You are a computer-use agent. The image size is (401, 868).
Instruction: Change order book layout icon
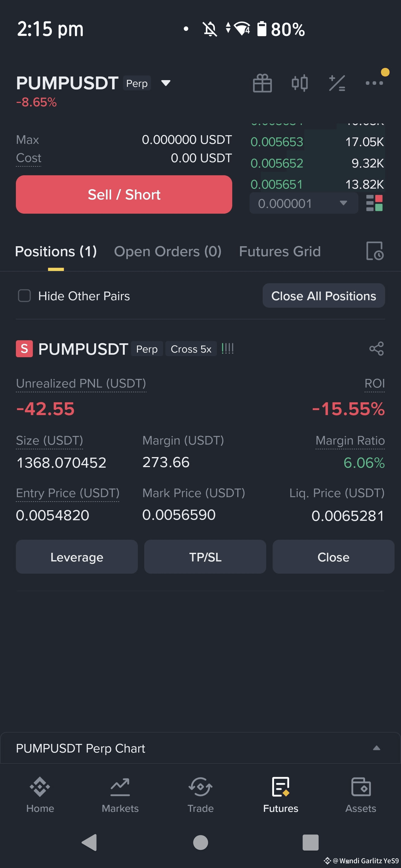pos(374,203)
